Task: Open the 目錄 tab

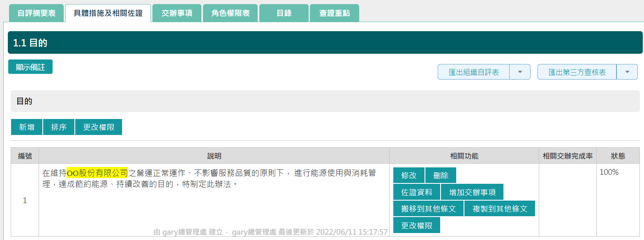Action: (284, 13)
